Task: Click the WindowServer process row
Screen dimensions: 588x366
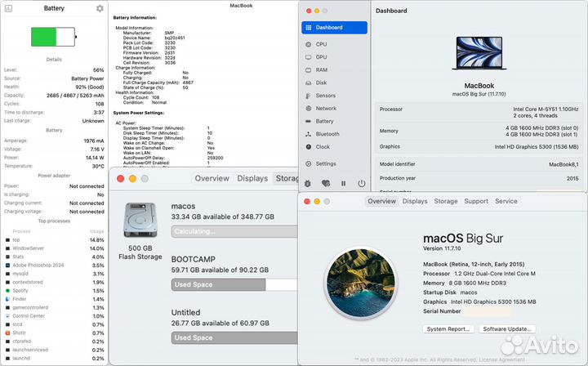Action: pos(55,248)
